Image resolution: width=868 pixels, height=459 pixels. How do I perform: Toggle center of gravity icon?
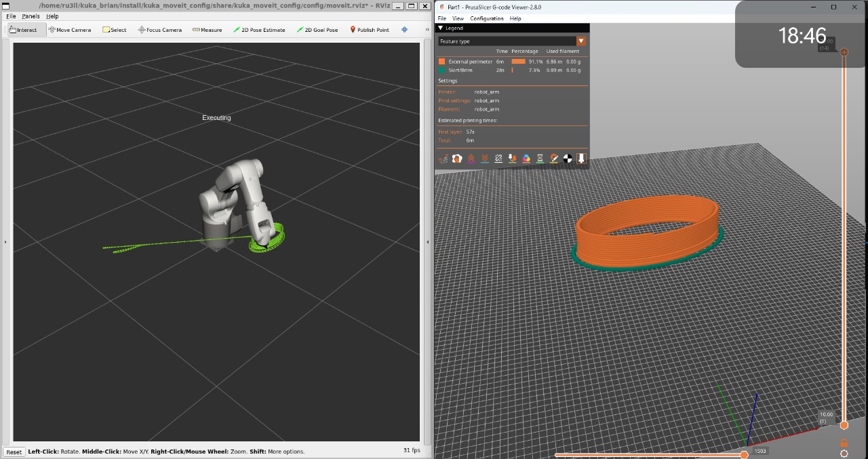coord(568,159)
